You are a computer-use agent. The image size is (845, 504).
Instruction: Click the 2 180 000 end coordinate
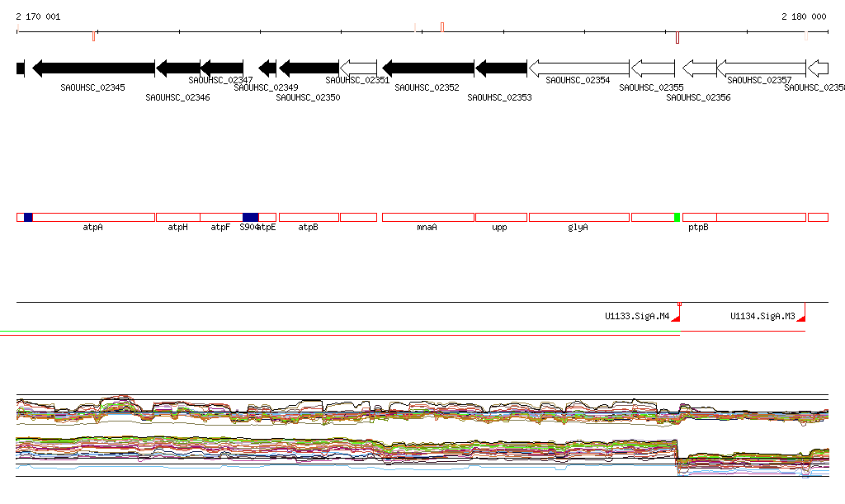coord(804,16)
